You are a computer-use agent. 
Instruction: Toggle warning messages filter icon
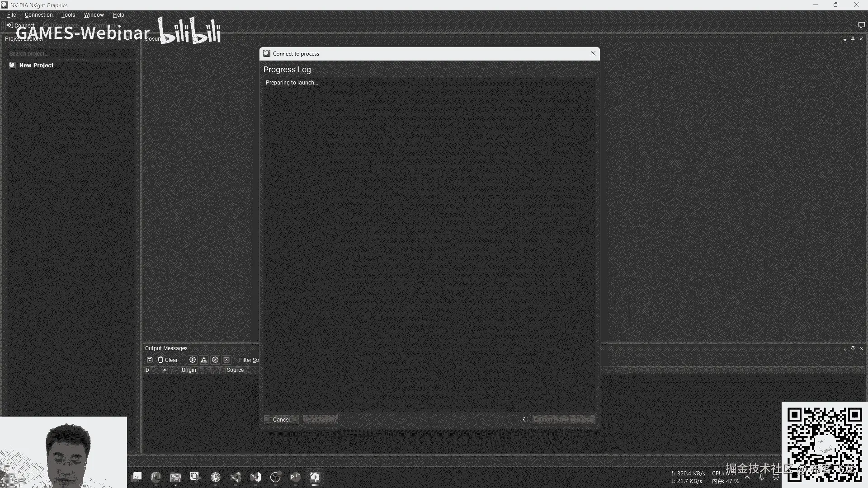pos(204,360)
